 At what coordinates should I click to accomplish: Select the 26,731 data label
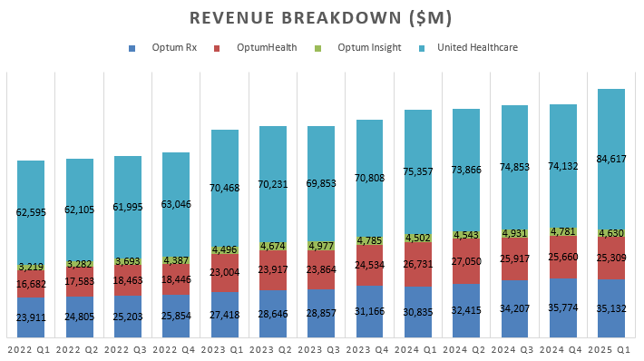click(x=418, y=265)
